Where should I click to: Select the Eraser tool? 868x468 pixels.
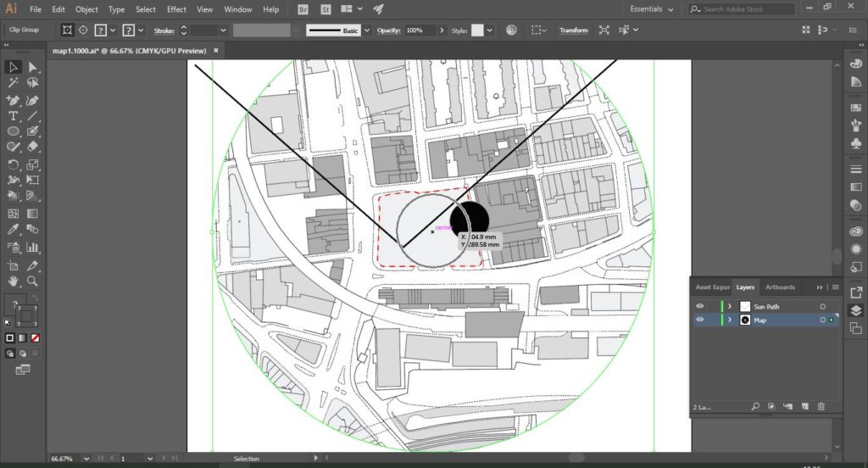pyautogui.click(x=33, y=147)
